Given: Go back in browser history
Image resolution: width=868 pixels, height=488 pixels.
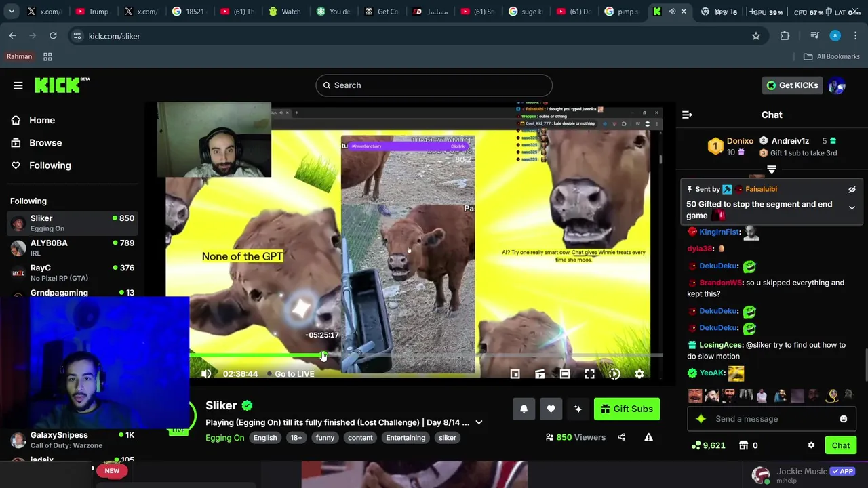Looking at the screenshot, I should point(13,35).
